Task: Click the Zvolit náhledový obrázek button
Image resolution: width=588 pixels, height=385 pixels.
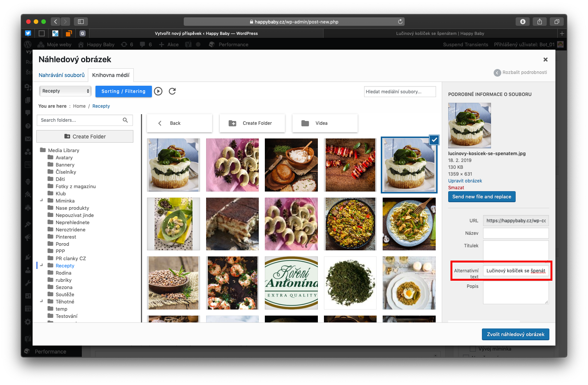Action: [515, 334]
